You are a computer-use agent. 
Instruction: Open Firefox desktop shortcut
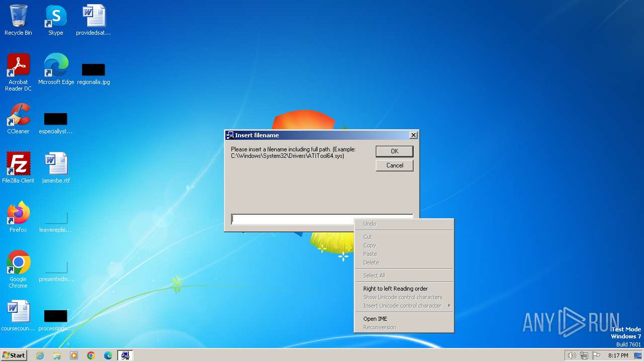point(18,217)
